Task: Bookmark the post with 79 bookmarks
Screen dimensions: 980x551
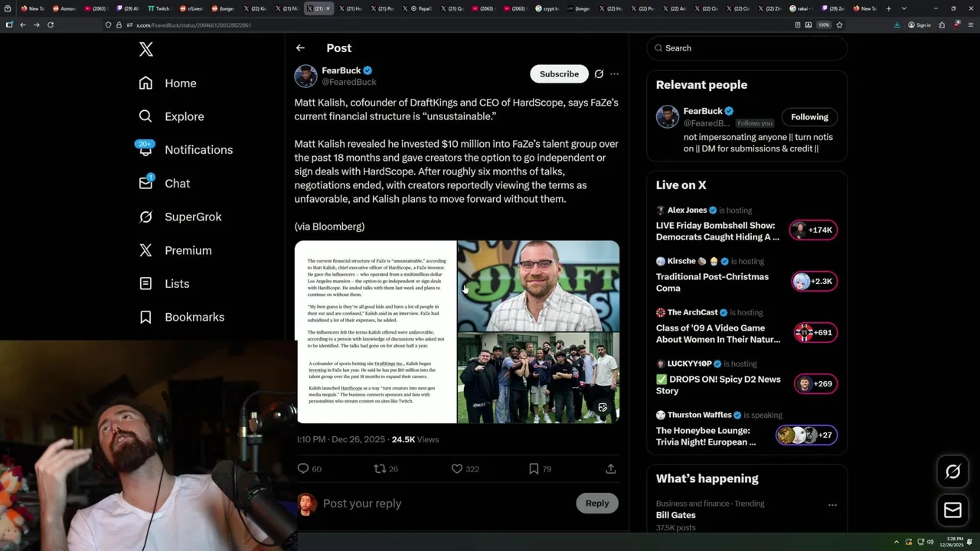Action: click(534, 468)
